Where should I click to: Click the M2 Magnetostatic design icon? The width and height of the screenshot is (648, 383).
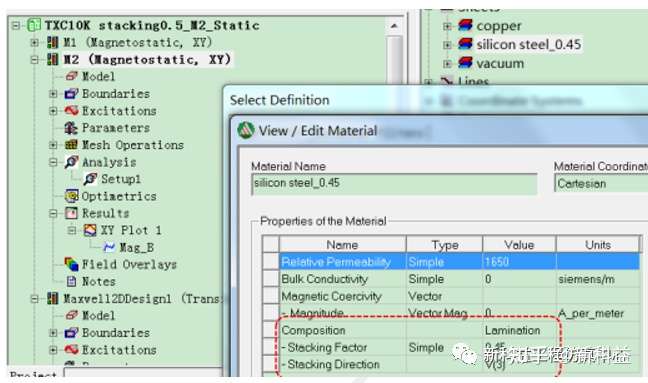tap(52, 59)
